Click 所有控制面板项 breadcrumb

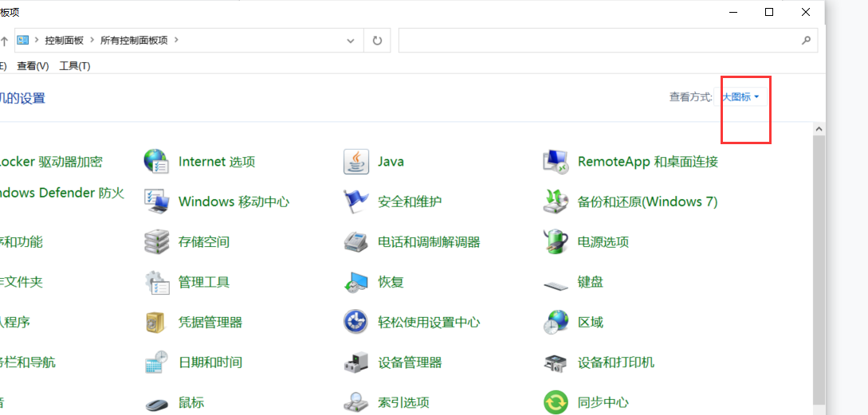tap(134, 40)
